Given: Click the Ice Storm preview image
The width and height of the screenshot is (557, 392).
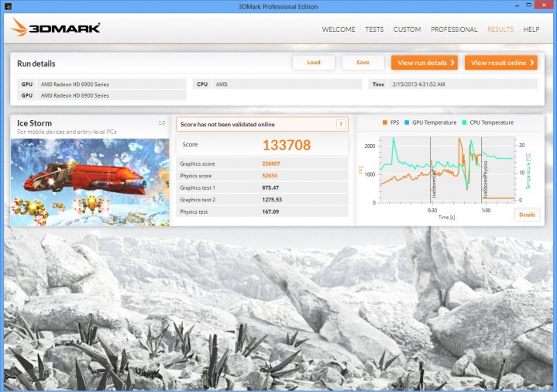Looking at the screenshot, I should click(90, 182).
